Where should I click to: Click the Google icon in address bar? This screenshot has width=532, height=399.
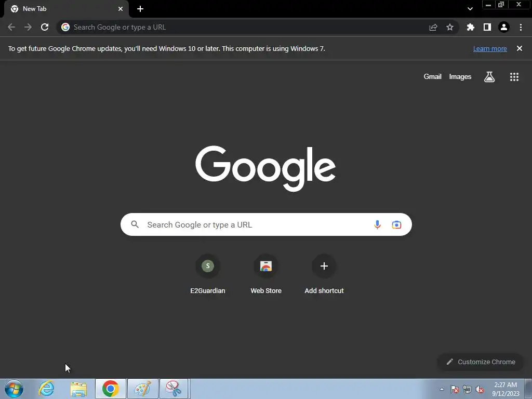point(65,27)
